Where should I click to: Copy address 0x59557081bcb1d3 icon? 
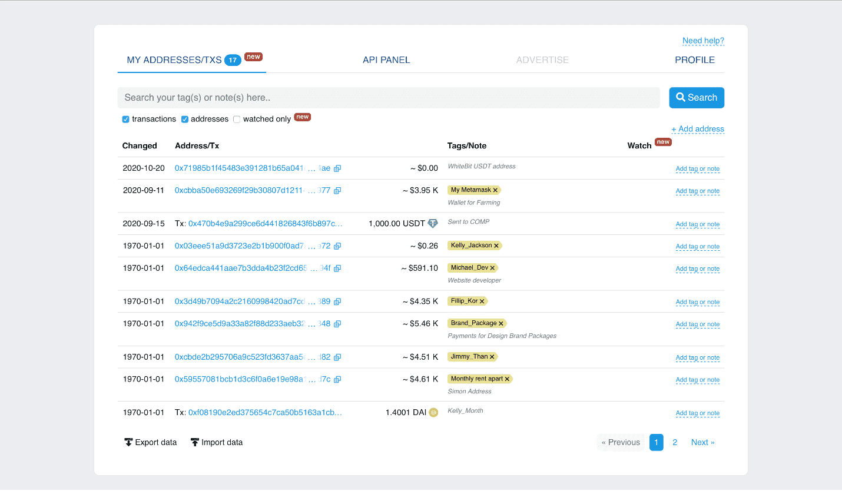337,379
